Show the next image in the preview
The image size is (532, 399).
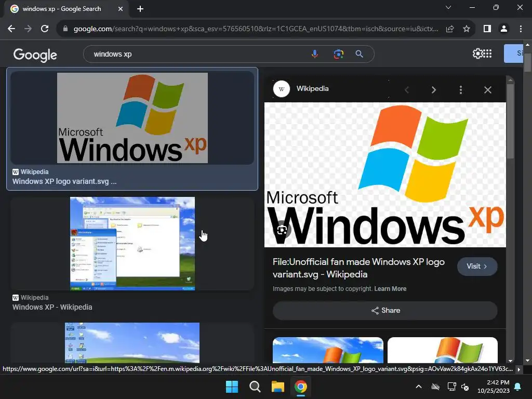pos(434,90)
